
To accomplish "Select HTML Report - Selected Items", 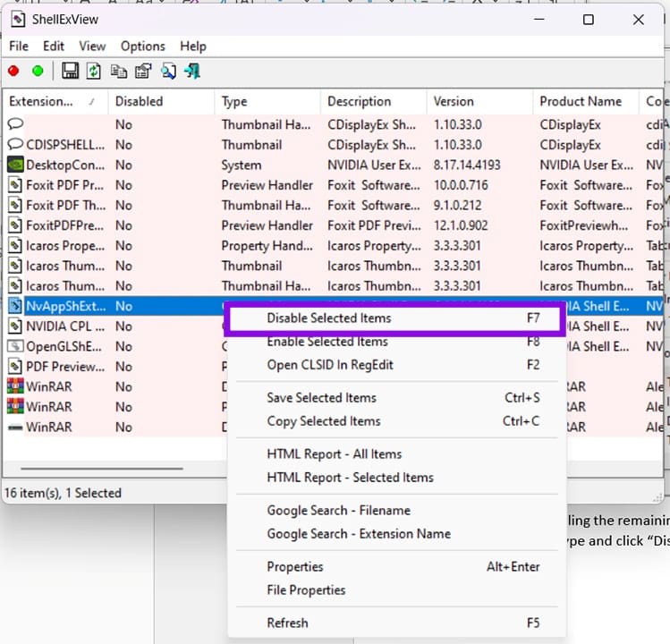I will (x=397, y=478).
